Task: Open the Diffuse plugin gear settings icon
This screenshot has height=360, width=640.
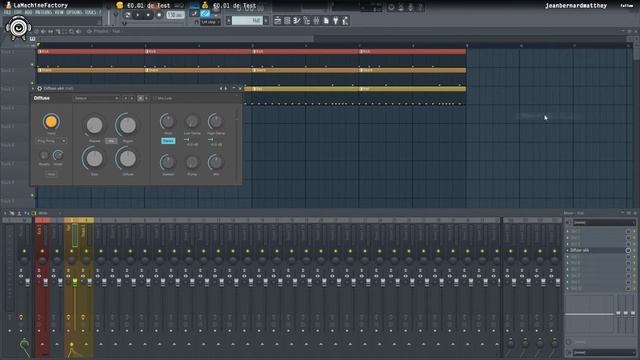Action: pos(40,89)
